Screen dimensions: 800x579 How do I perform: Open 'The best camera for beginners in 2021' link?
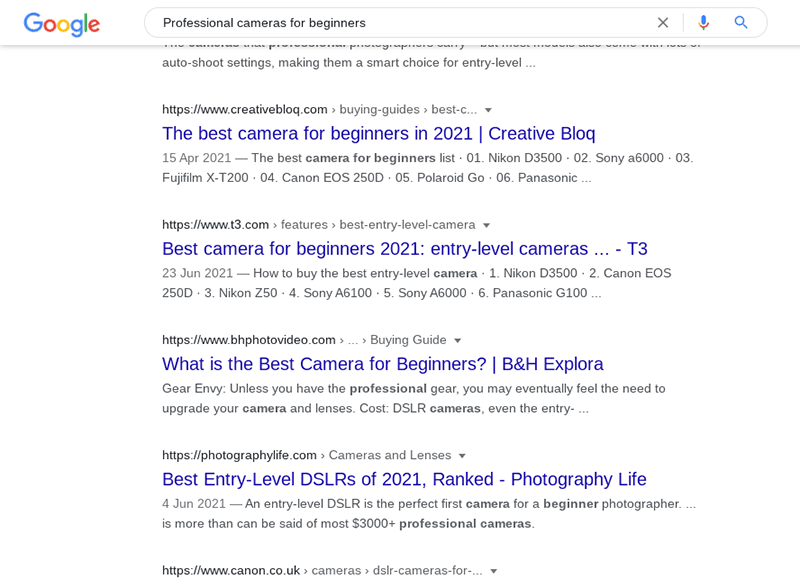coord(379,134)
